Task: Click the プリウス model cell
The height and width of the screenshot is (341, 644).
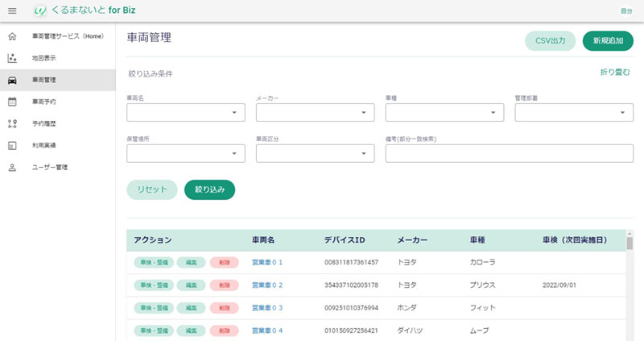Action: coord(482,285)
